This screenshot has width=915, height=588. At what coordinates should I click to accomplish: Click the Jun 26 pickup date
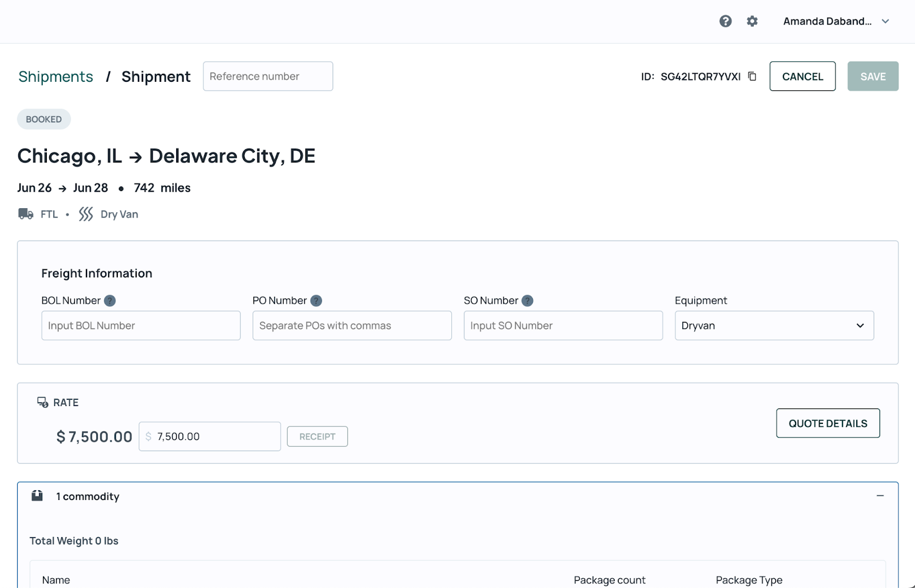[34, 188]
